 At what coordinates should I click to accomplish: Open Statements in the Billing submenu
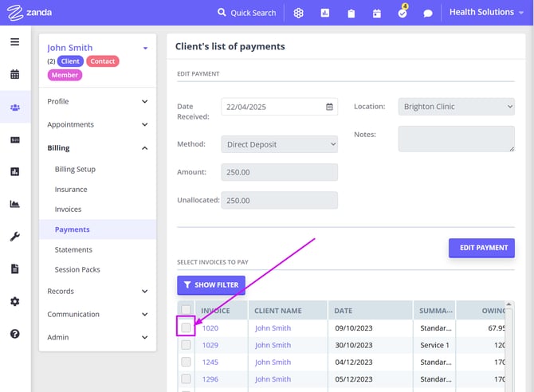click(x=73, y=249)
